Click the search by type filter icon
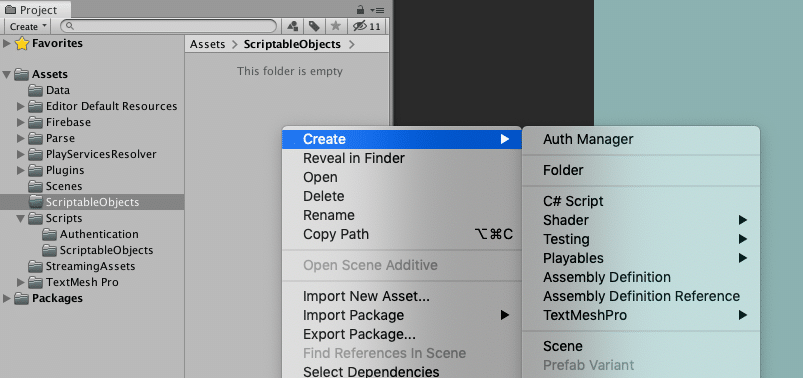The height and width of the screenshot is (378, 803). (x=292, y=26)
